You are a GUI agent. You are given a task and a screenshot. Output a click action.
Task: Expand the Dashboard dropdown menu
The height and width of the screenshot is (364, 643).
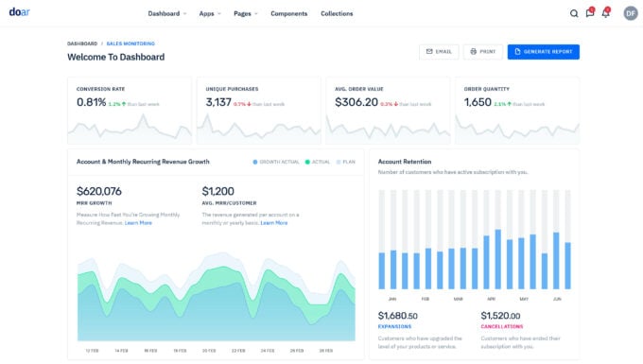[167, 13]
